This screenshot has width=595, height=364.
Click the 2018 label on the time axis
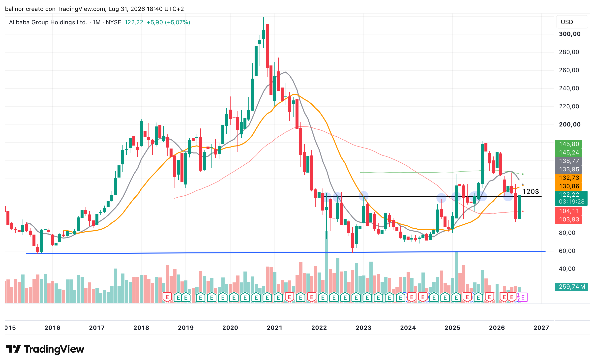tap(141, 328)
